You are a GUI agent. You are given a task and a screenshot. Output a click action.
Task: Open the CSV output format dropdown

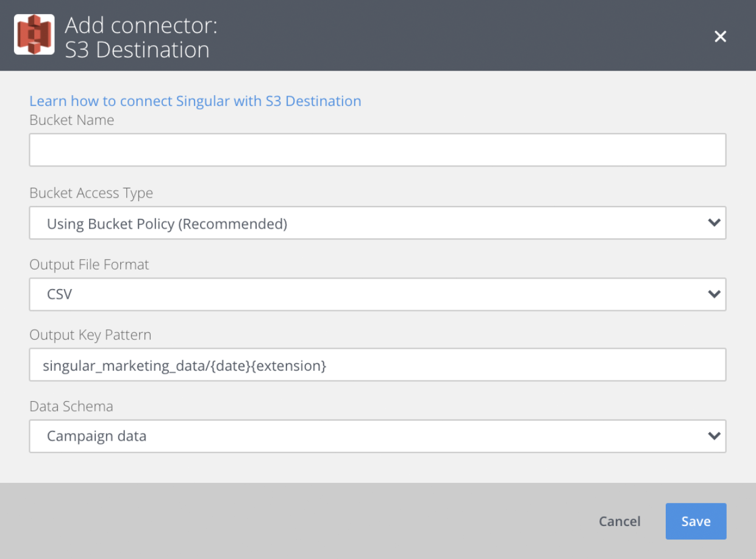(x=377, y=294)
